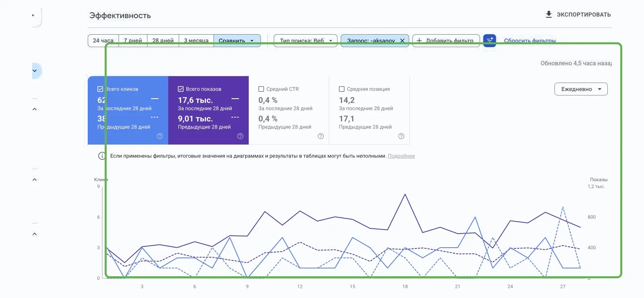Click the "Сбросить фильтры" link
This screenshot has height=298, width=644.
tap(530, 41)
